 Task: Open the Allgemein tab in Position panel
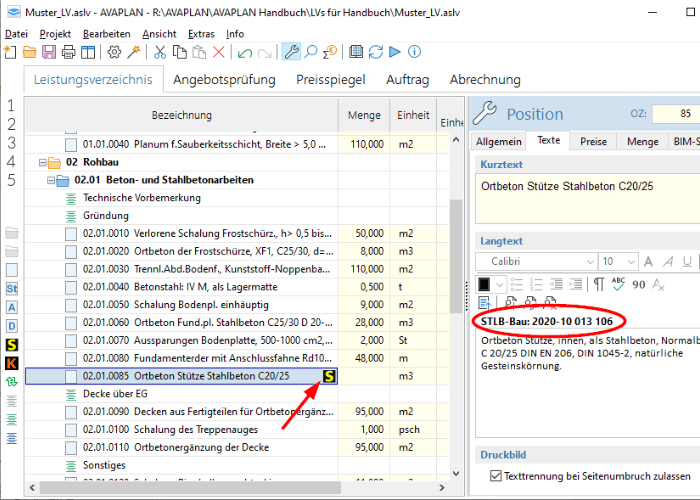point(499,142)
